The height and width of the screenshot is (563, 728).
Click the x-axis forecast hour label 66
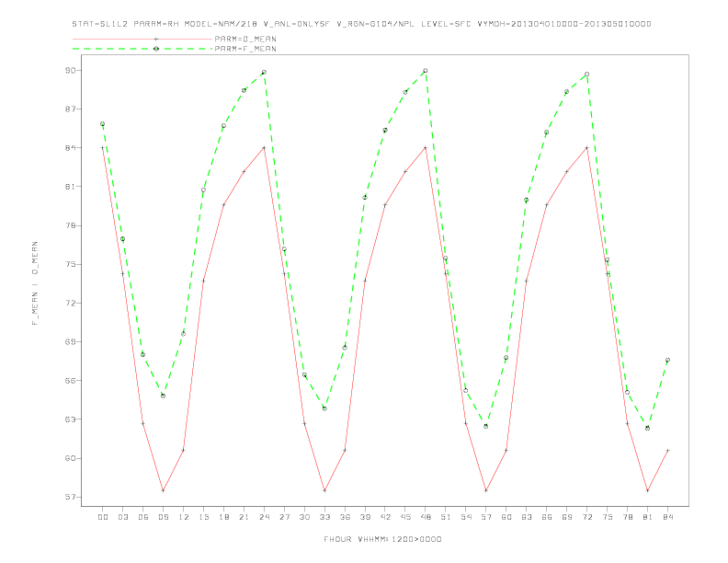547,517
